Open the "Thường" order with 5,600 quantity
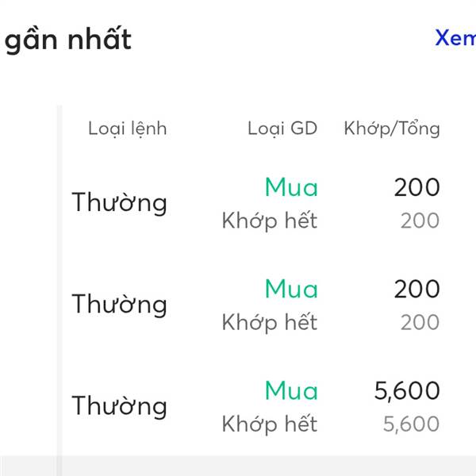Screen dimensions: 476x476 tap(119, 406)
